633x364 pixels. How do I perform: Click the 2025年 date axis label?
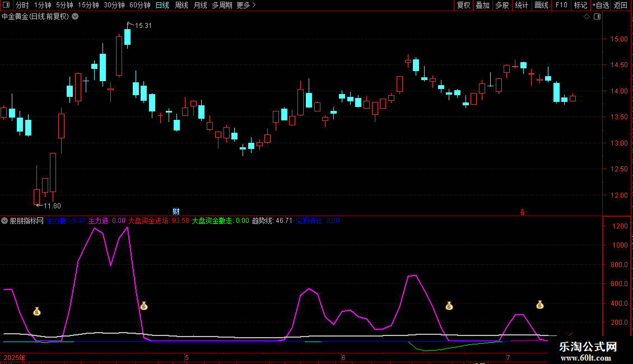coord(15,357)
